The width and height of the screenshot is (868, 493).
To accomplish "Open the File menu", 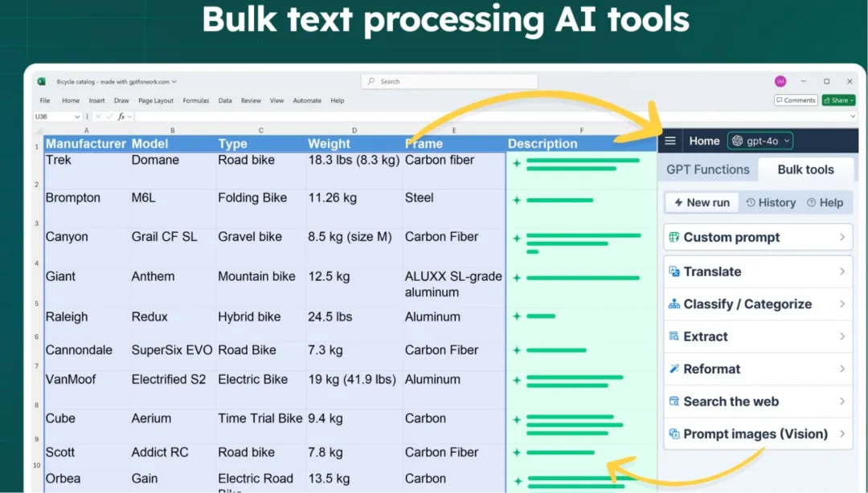I will (45, 100).
